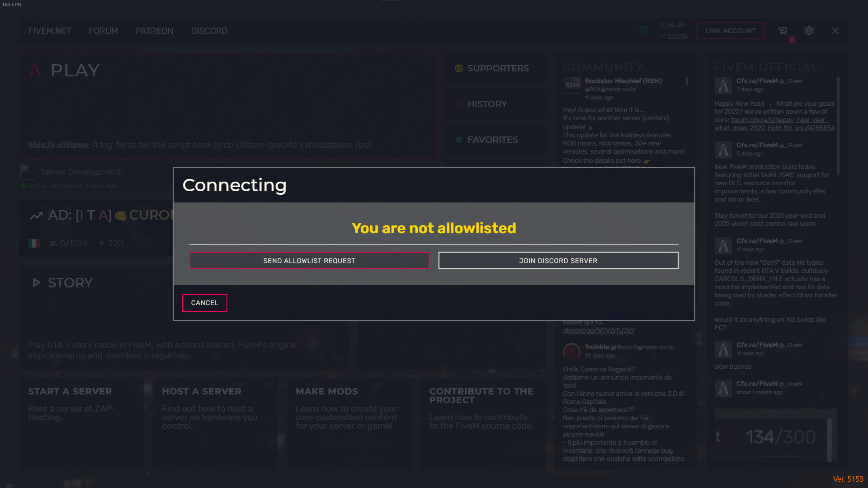Click the FiveM logo beside PLAY
This screenshot has width=868, height=488.
coord(35,70)
